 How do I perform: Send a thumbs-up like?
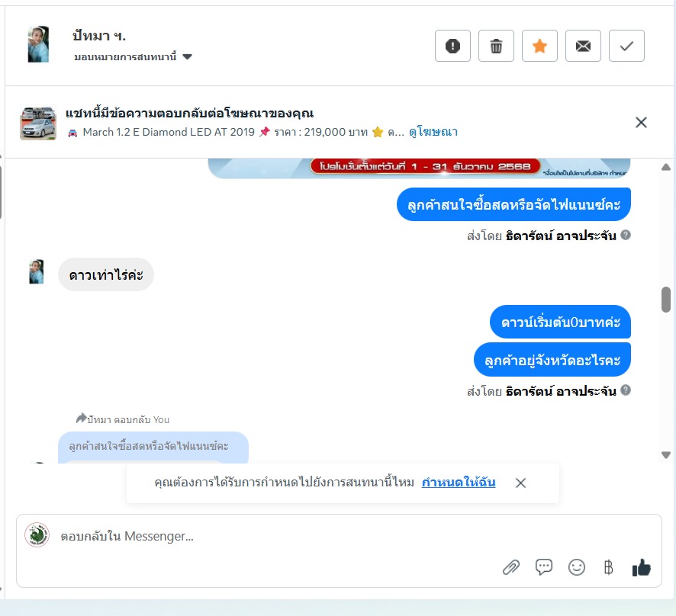[x=641, y=567]
